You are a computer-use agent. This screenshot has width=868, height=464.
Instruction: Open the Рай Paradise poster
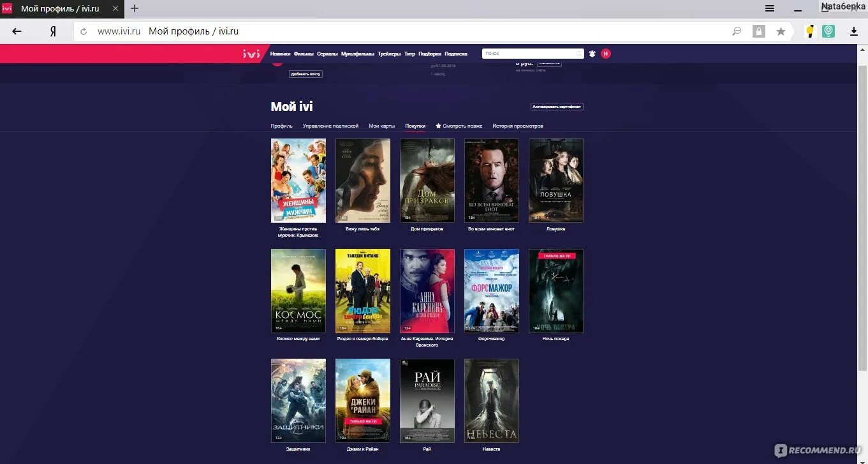click(x=427, y=401)
